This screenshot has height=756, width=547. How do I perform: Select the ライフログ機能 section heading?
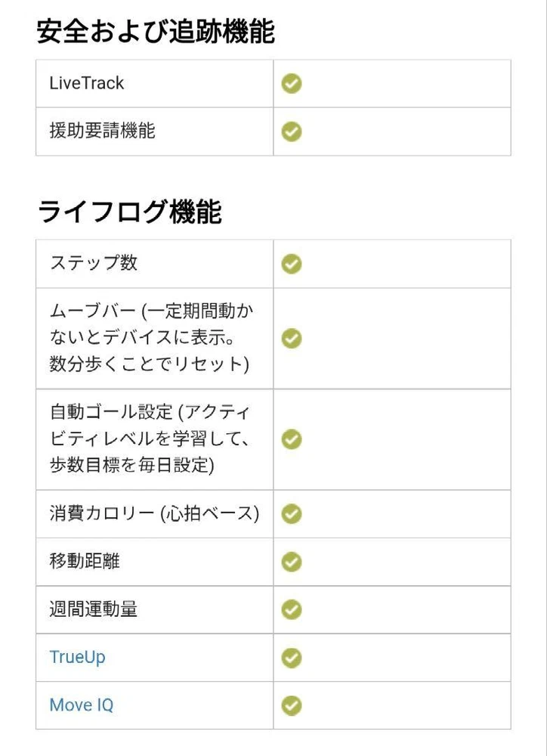[129, 212]
